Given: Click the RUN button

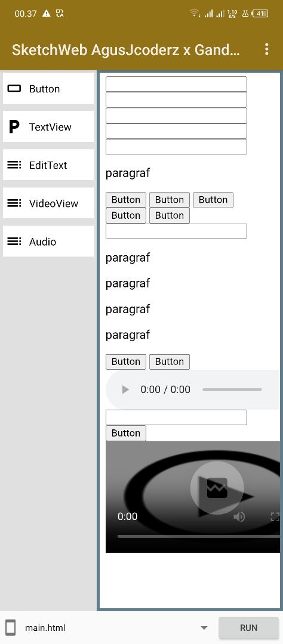Looking at the screenshot, I should click(x=248, y=627).
